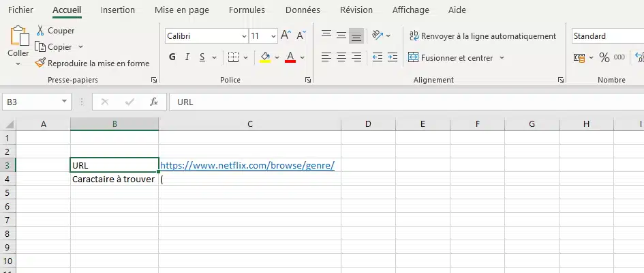Image resolution: width=644 pixels, height=273 pixels.
Task: Align text to middle vertically
Action: coord(341,35)
